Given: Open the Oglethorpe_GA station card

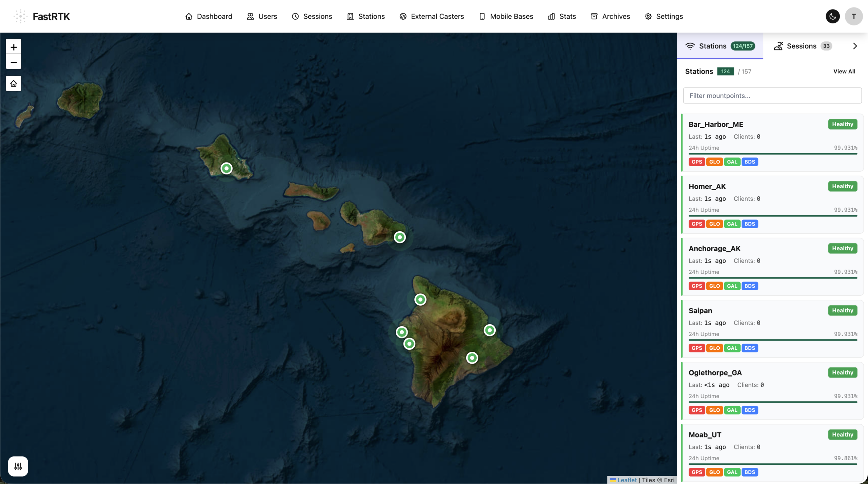Looking at the screenshot, I should tap(772, 391).
